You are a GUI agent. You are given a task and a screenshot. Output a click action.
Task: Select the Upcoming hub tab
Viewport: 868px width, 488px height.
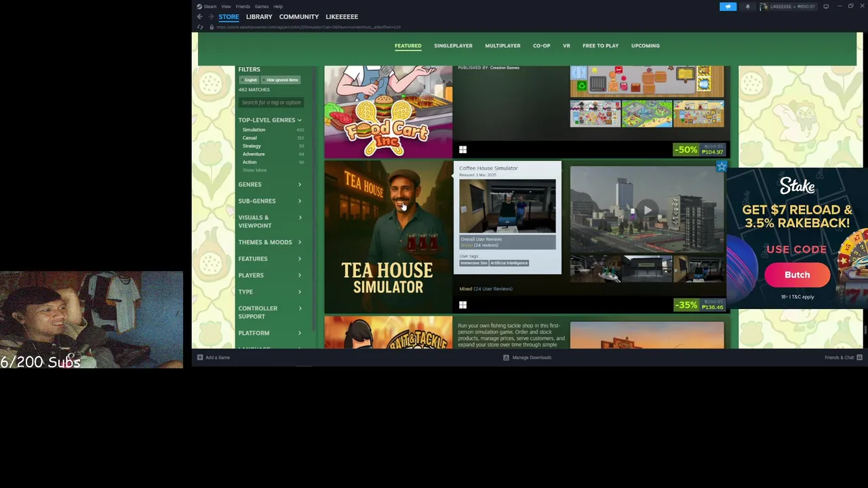(646, 45)
